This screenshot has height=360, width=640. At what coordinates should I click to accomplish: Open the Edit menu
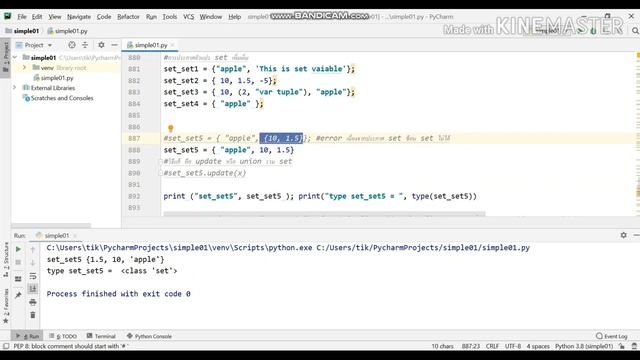coord(37,17)
